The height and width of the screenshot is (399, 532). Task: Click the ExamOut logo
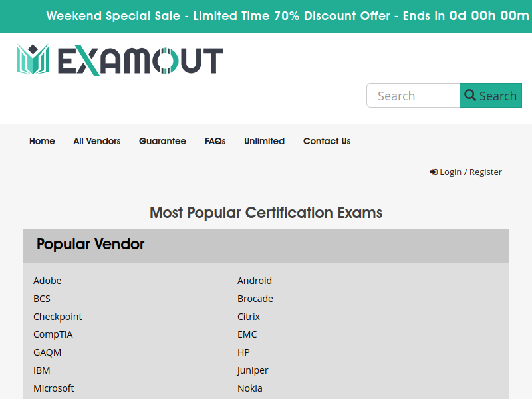click(x=120, y=60)
